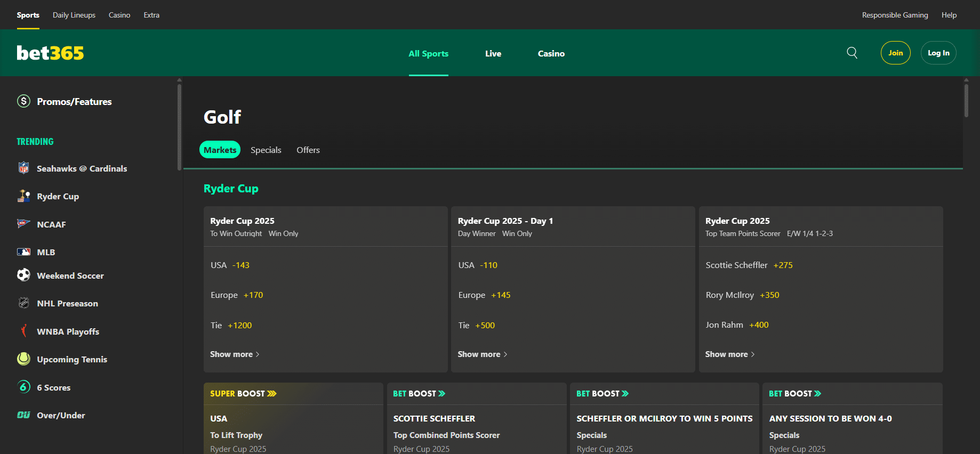Click the NFL shield icon beside Seahawks @ Cardinals
Screen dimensions: 980x454
tap(23, 168)
